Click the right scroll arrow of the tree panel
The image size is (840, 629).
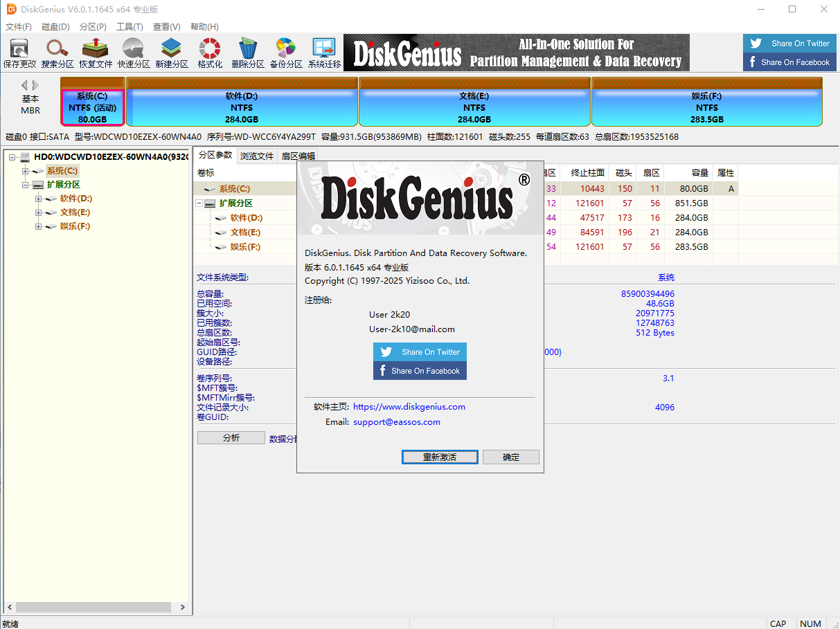click(183, 607)
